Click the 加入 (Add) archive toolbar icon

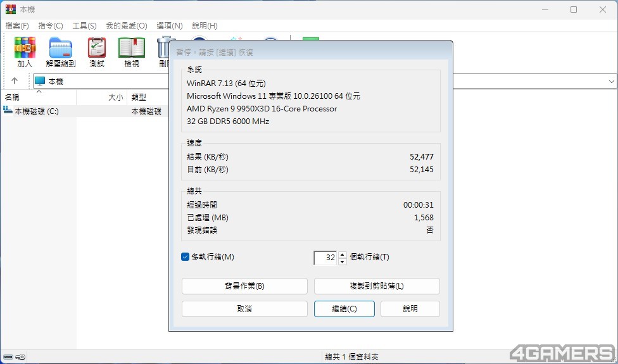(x=25, y=49)
